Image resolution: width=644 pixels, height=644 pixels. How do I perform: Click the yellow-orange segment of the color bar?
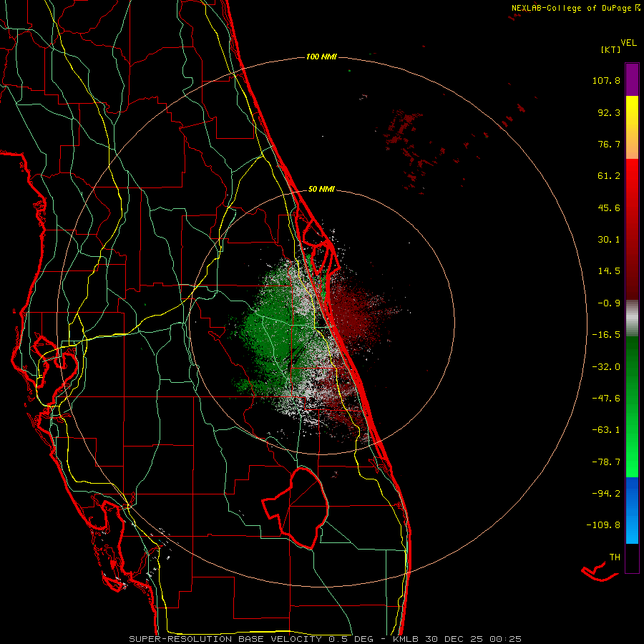632,127
